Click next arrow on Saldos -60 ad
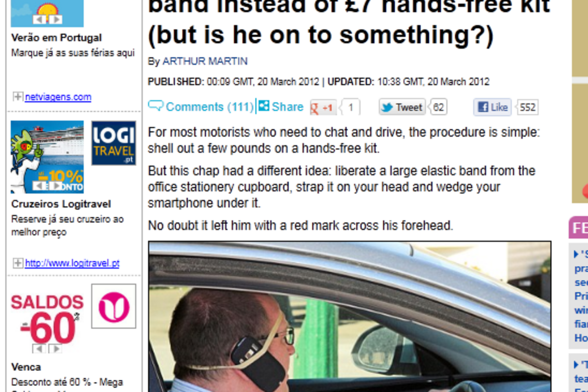Screen dimensions: 588x392 tap(55, 348)
